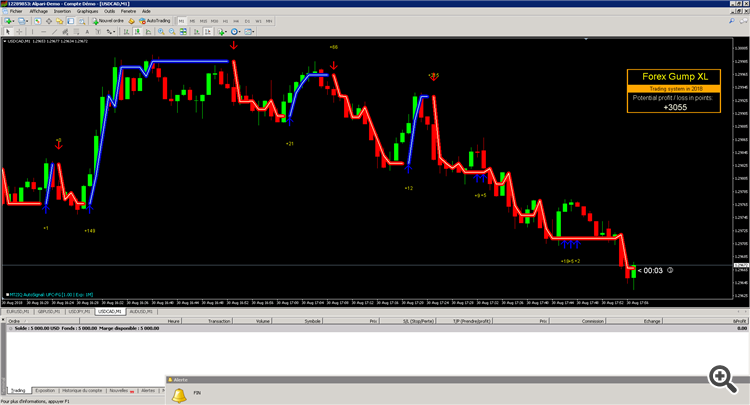Toggle the Terminal panel icon
This screenshot has height=405, width=750.
pyautogui.click(x=71, y=21)
